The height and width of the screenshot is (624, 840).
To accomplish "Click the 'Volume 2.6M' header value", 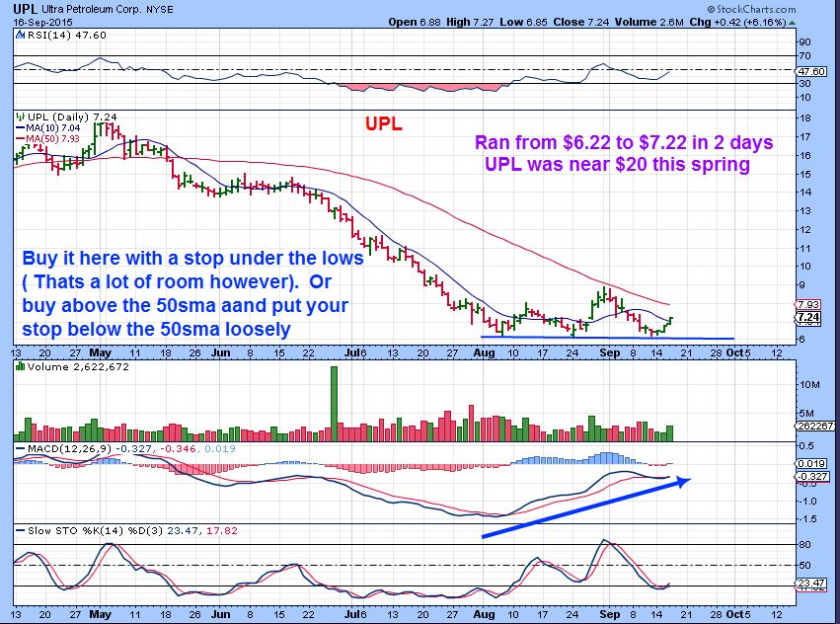I will [649, 22].
